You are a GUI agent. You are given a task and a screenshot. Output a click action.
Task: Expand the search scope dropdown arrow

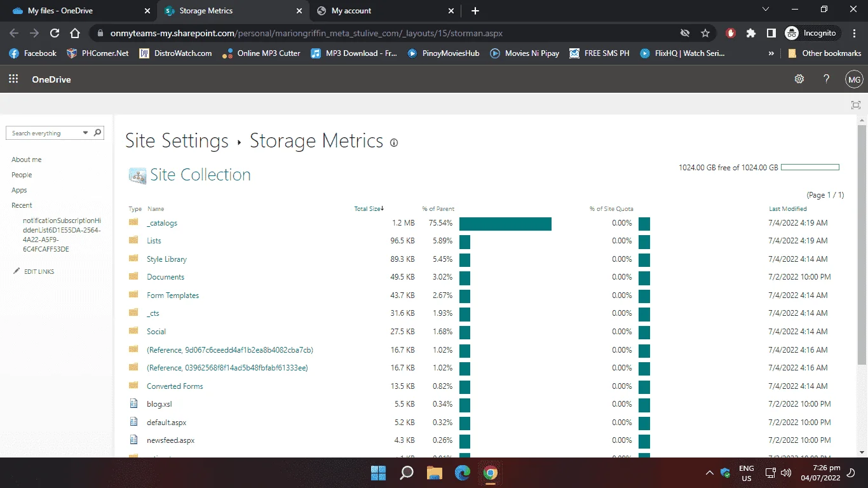click(x=86, y=133)
